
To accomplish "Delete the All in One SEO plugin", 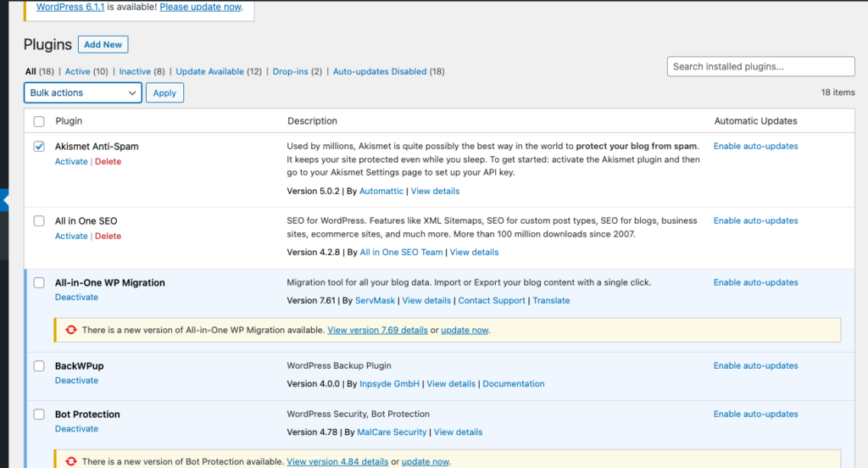I will [108, 236].
